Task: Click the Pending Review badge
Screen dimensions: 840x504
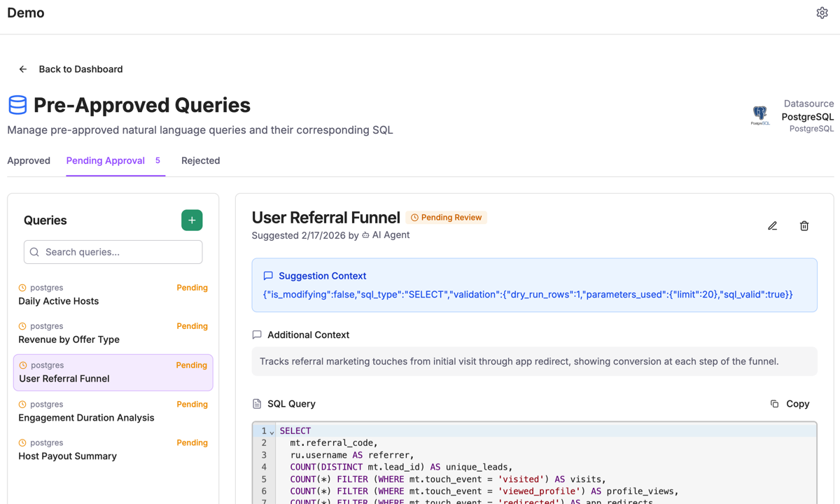Action: (x=446, y=217)
